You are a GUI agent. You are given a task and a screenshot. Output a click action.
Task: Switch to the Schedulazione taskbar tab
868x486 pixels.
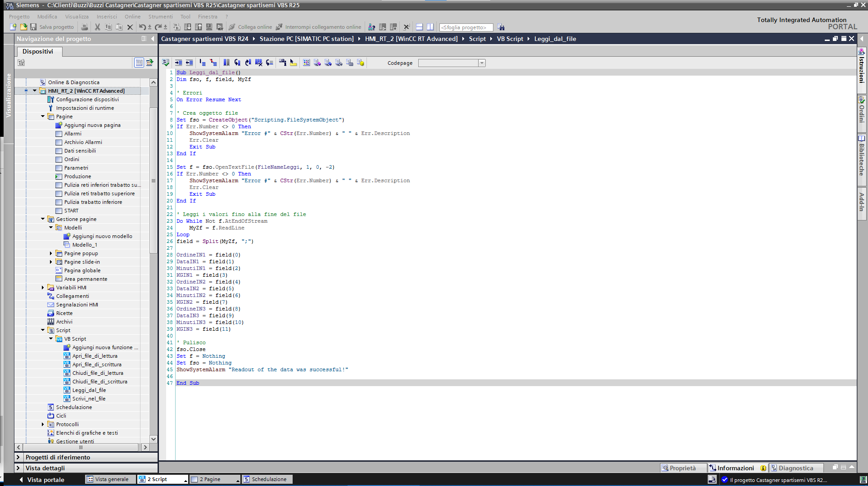(267, 479)
